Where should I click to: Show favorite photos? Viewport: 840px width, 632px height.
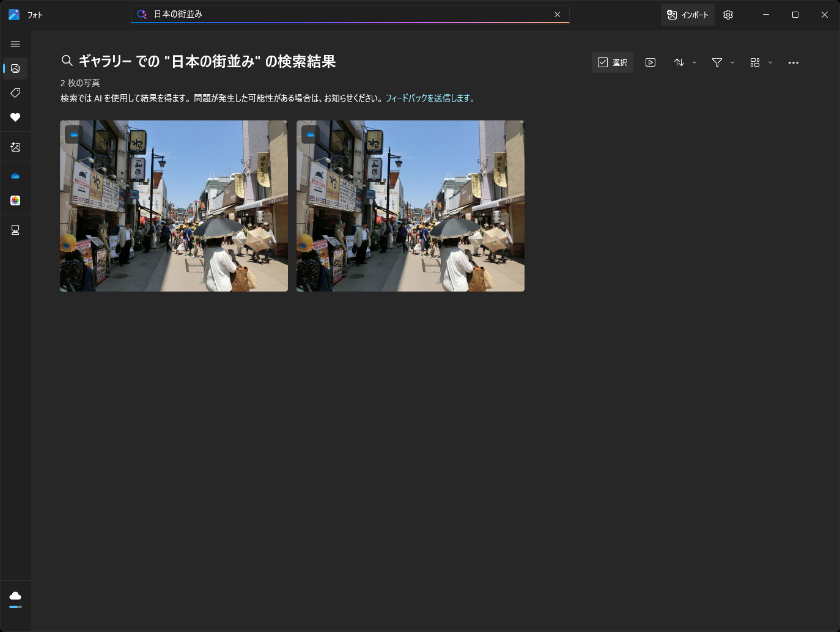pos(15,117)
